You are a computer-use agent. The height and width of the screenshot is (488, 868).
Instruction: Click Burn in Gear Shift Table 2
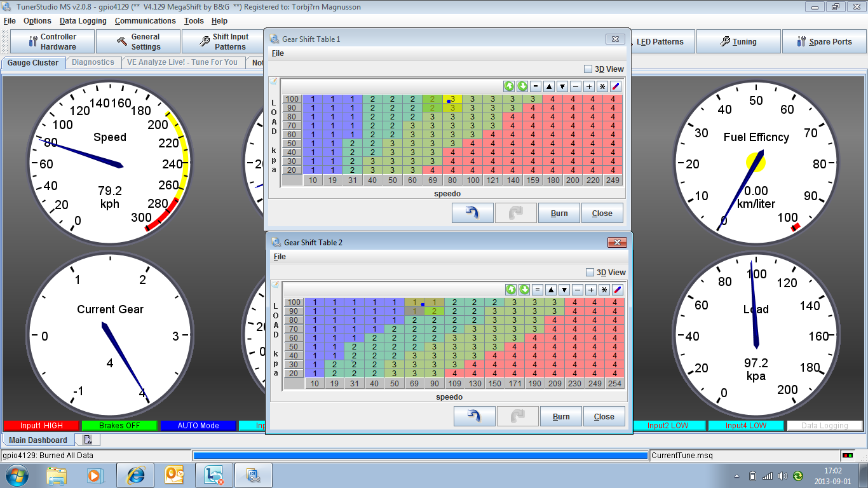[561, 416]
